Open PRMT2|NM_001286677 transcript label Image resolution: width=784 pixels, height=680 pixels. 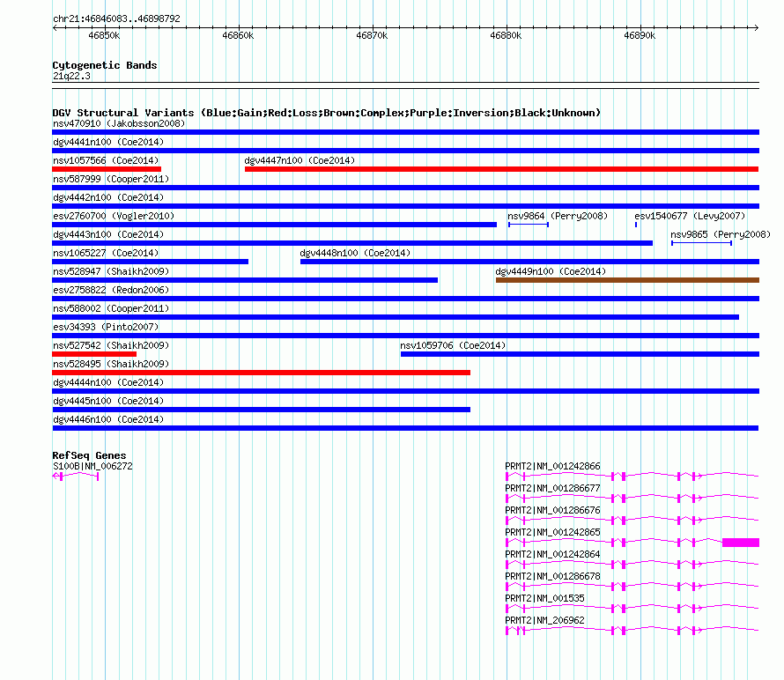point(552,488)
